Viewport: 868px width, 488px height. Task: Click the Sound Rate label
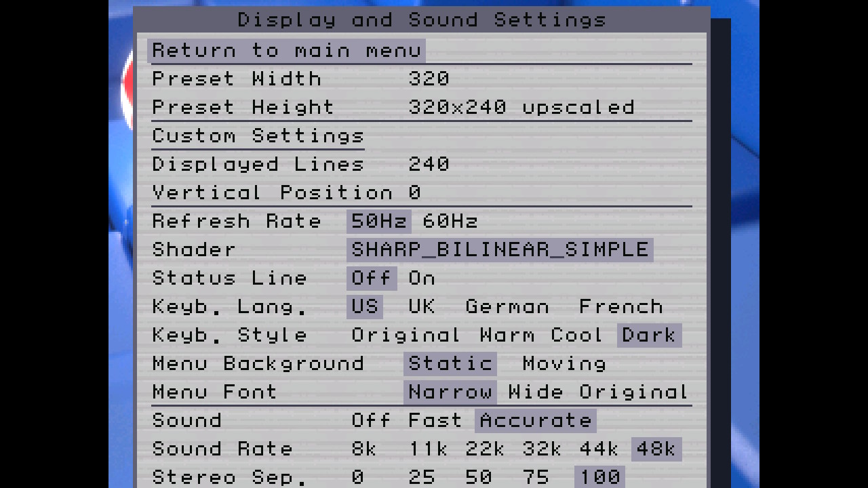(222, 449)
